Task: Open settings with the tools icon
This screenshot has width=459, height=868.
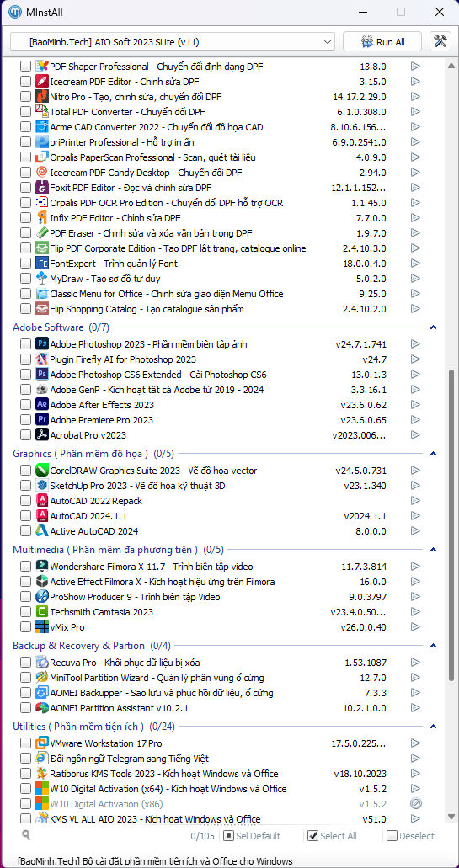Action: click(440, 41)
